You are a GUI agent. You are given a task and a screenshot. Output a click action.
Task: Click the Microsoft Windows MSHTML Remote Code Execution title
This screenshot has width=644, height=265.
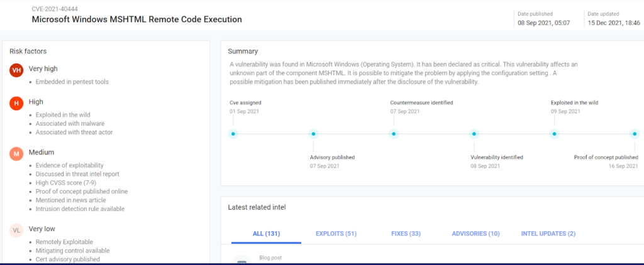136,19
